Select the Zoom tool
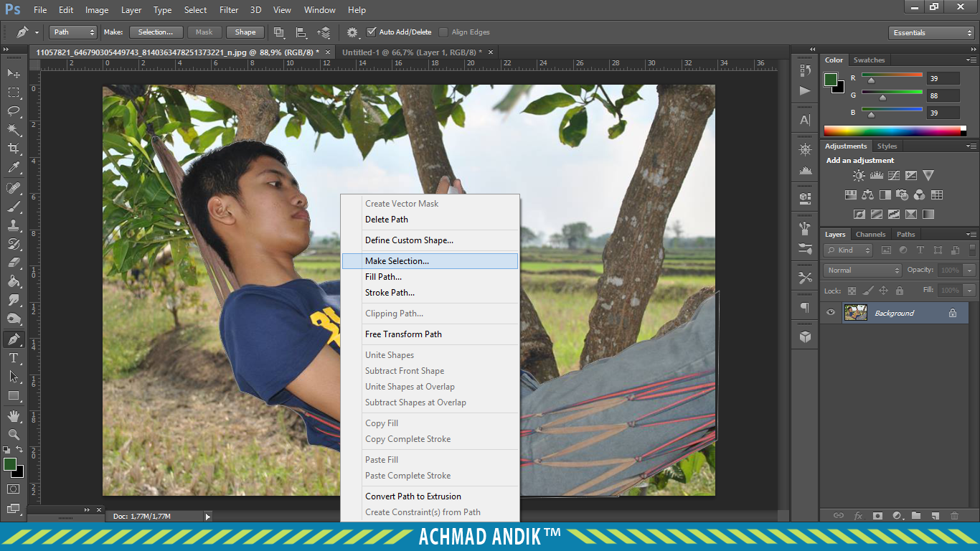Image resolution: width=980 pixels, height=551 pixels. coord(14,434)
